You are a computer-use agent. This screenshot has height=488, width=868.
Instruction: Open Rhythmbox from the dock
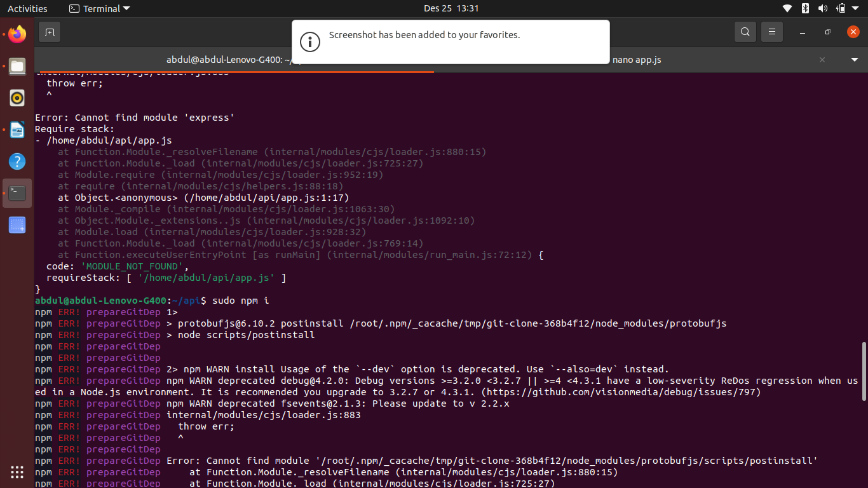[17, 98]
